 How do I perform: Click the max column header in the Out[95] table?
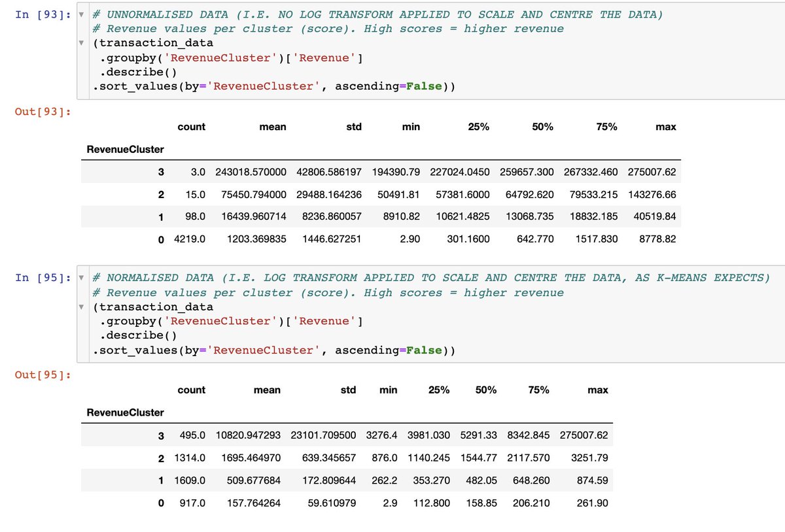click(597, 390)
